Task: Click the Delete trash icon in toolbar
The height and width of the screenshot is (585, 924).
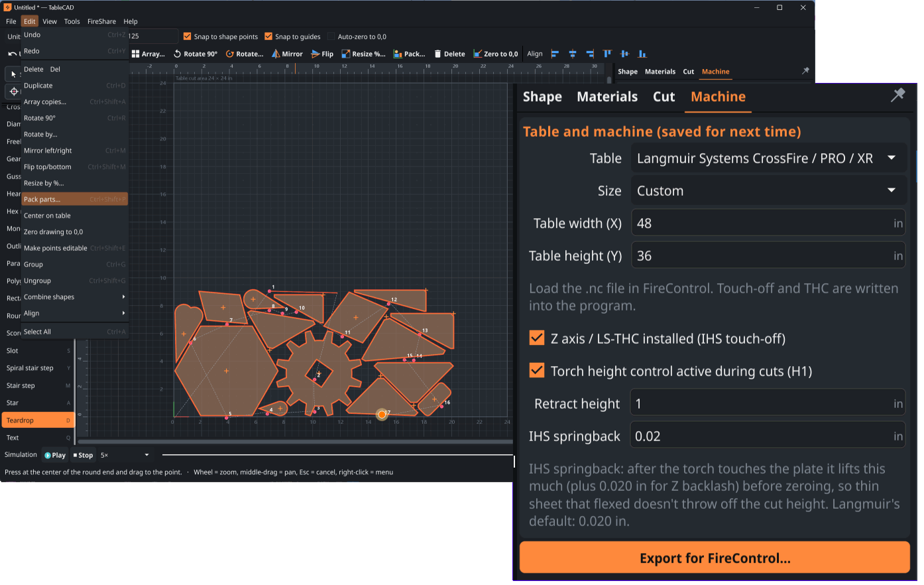Action: pyautogui.click(x=437, y=54)
